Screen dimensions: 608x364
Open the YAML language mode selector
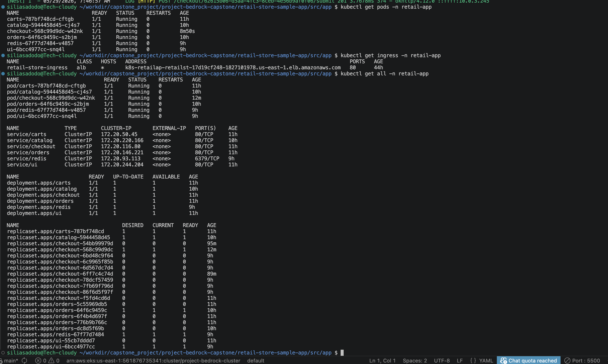tap(486, 361)
